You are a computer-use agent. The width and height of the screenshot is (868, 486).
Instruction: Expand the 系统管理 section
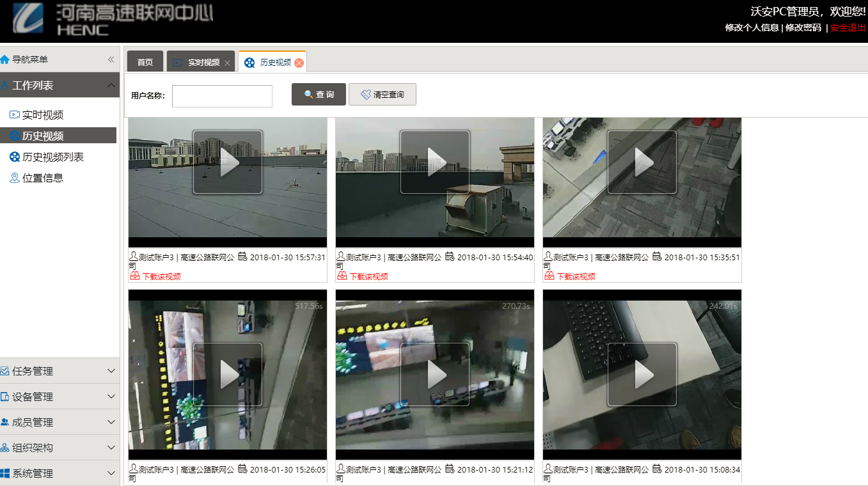[x=59, y=473]
